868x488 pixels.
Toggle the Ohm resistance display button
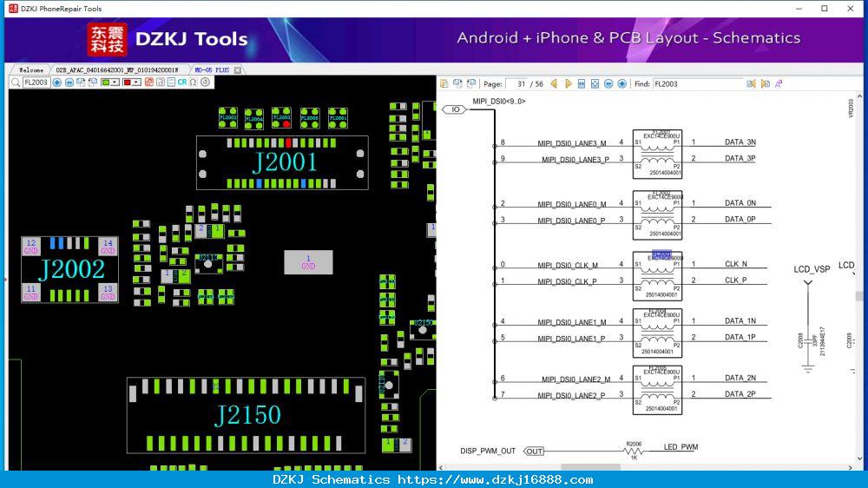point(194,82)
